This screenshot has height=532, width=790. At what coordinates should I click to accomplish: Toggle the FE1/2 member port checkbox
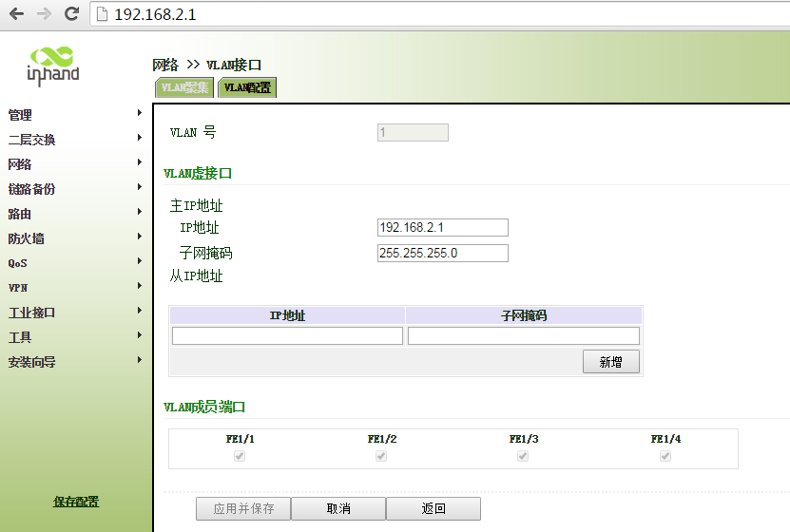[x=381, y=456]
